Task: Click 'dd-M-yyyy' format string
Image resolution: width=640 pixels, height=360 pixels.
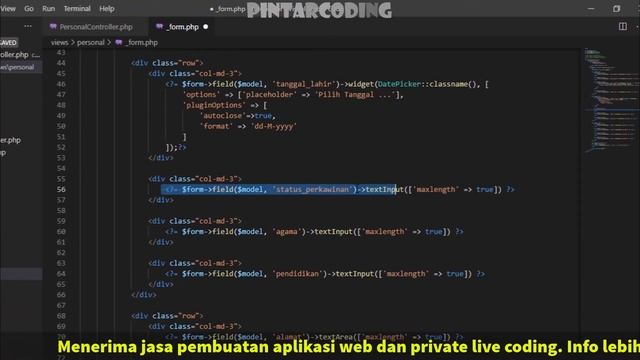Action: 273,127
